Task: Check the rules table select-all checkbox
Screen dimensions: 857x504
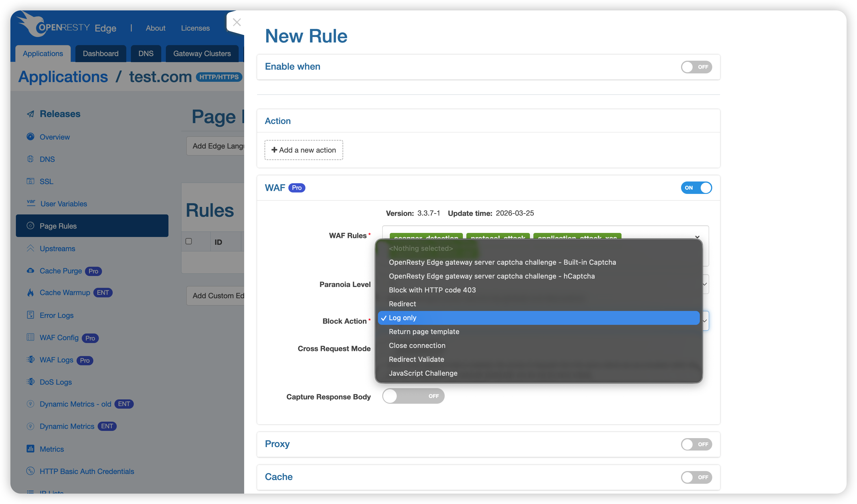Action: click(189, 242)
